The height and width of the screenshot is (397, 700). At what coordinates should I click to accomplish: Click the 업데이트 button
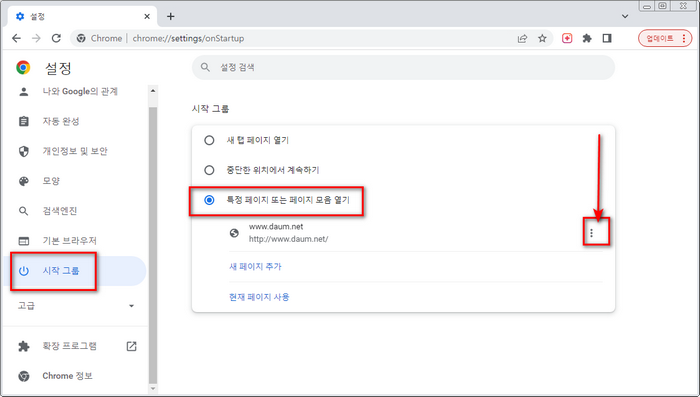coord(665,38)
